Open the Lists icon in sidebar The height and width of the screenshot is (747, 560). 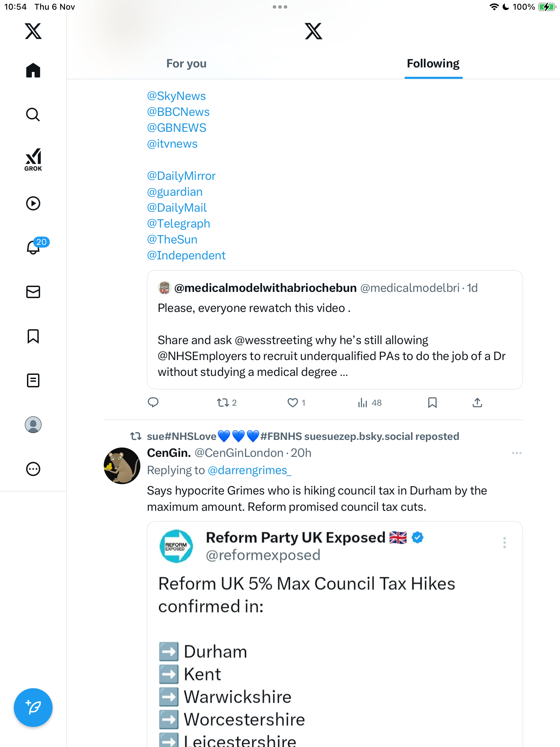tap(33, 380)
